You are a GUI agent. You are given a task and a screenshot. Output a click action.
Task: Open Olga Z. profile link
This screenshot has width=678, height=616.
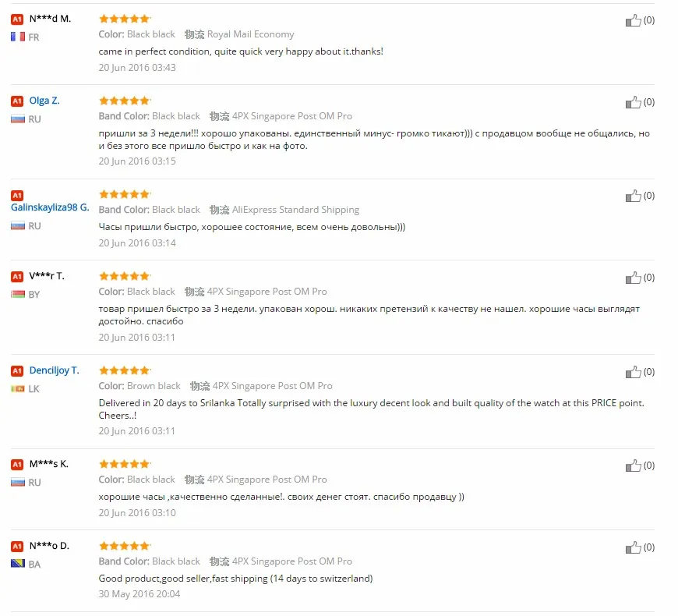tap(44, 101)
